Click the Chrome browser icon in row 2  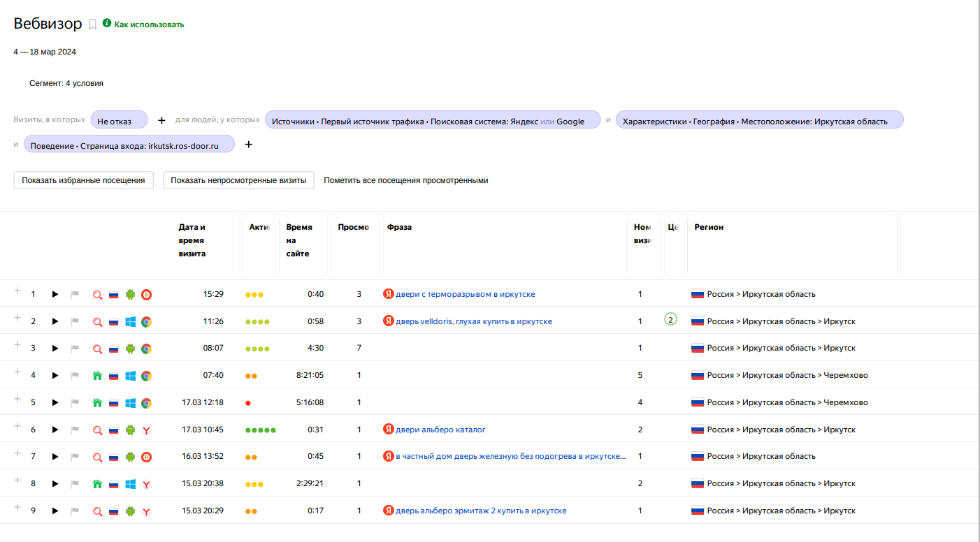[146, 322]
